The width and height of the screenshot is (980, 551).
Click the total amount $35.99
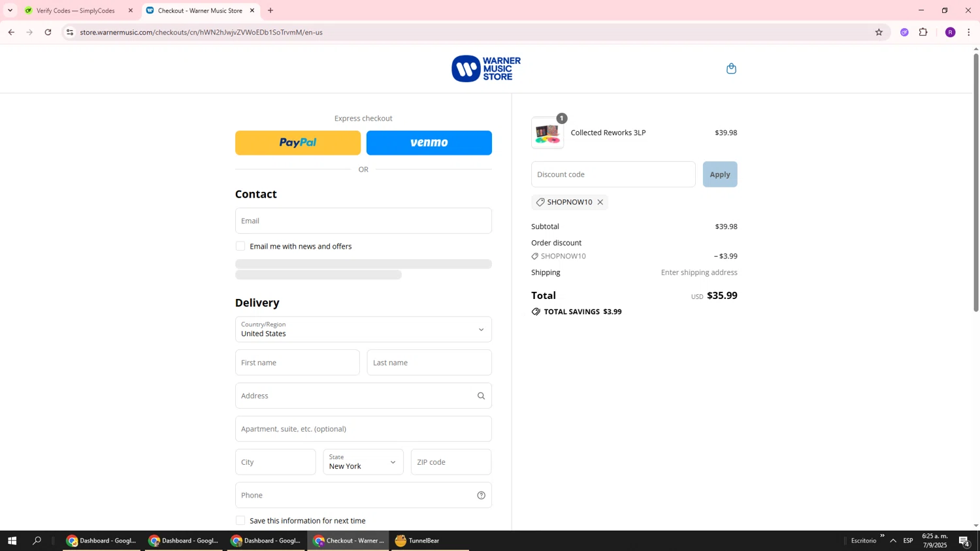tap(722, 296)
